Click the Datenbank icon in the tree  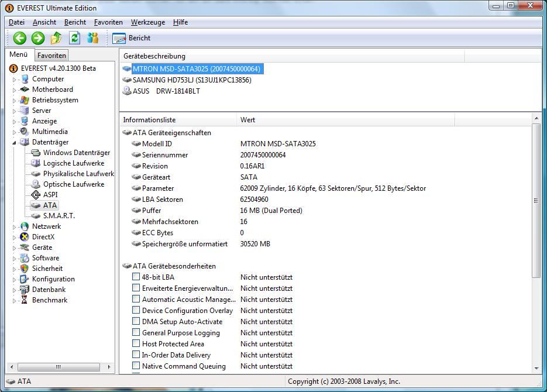[x=25, y=290]
